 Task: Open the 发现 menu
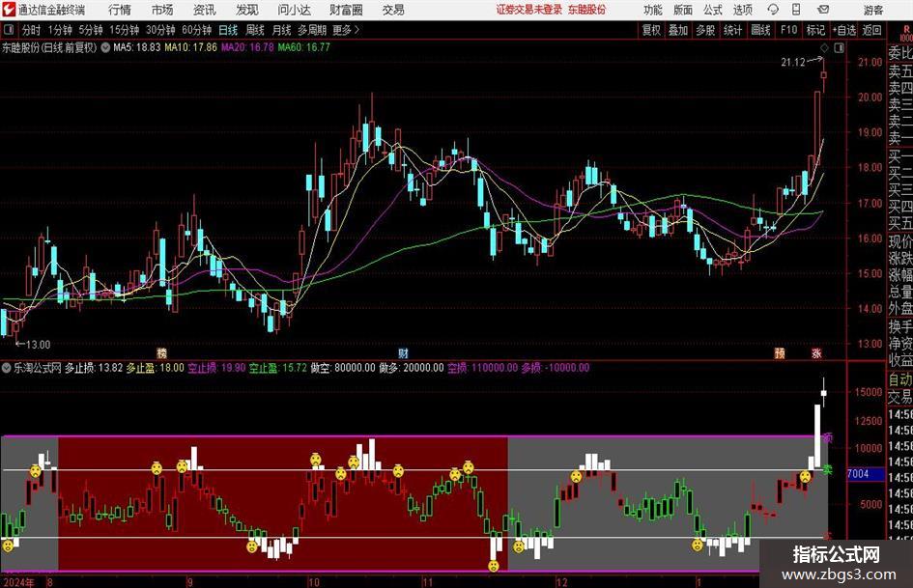[x=247, y=10]
